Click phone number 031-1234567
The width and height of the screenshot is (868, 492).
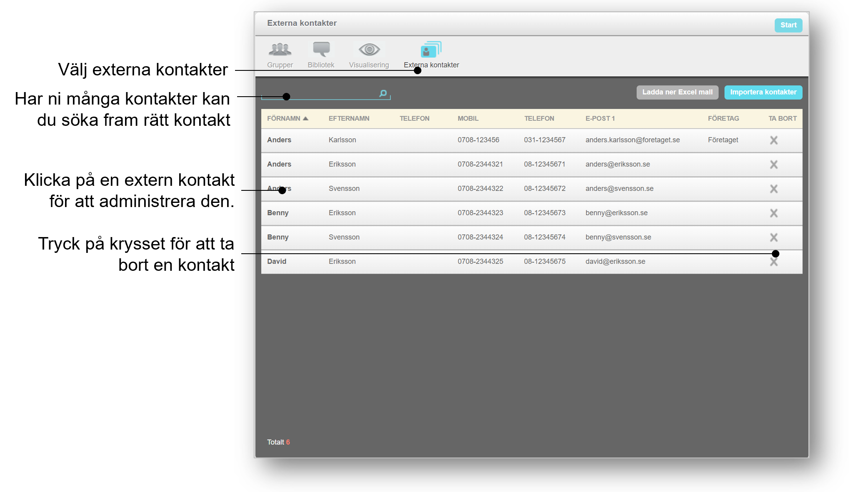point(545,140)
